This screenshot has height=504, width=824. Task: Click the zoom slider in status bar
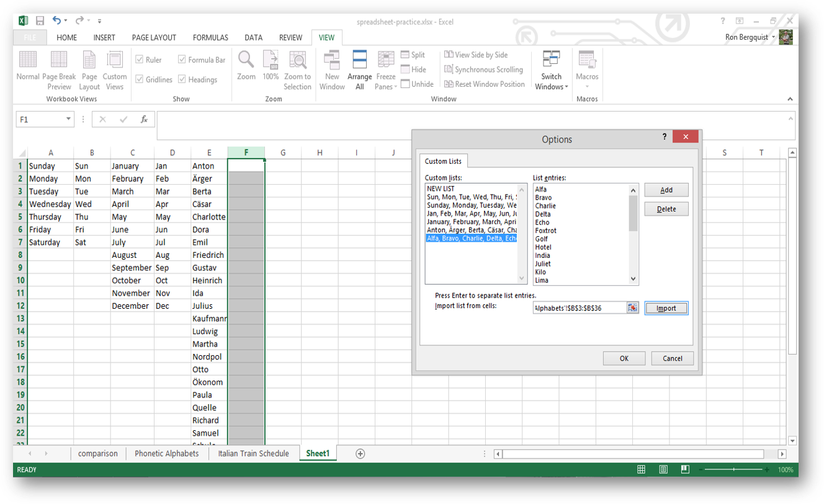click(734, 470)
